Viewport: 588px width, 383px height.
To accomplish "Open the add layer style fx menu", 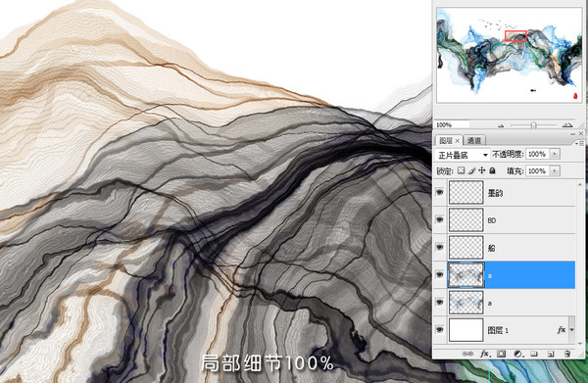I will tap(485, 354).
